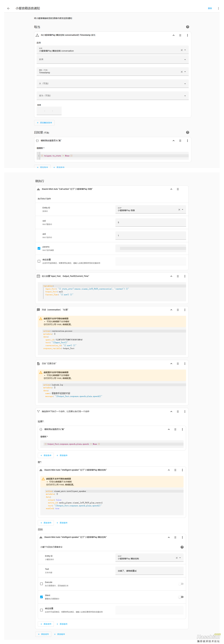The image size is (224, 644).
Task: Grab the drag handle of the Call action card
Action: coord(178,189)
